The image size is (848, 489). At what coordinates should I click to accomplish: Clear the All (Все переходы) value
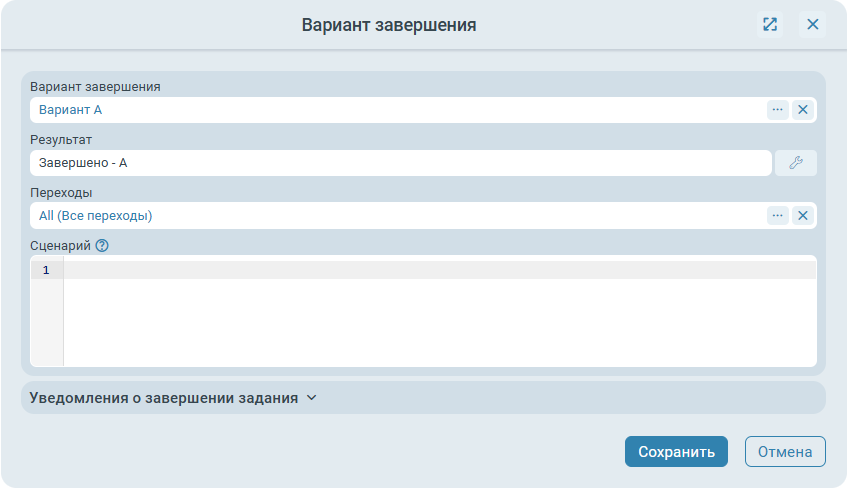[x=802, y=216]
